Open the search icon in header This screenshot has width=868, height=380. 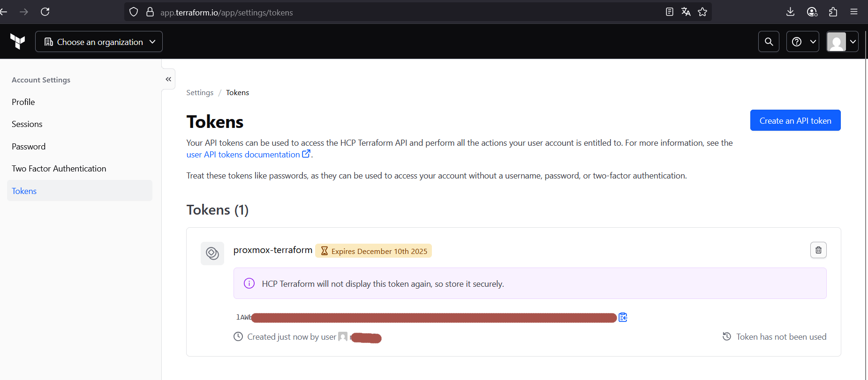point(769,42)
